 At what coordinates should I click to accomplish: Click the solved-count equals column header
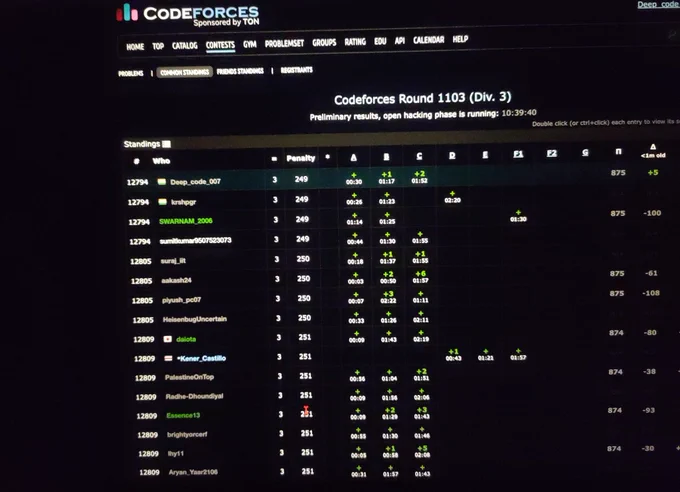(274, 159)
